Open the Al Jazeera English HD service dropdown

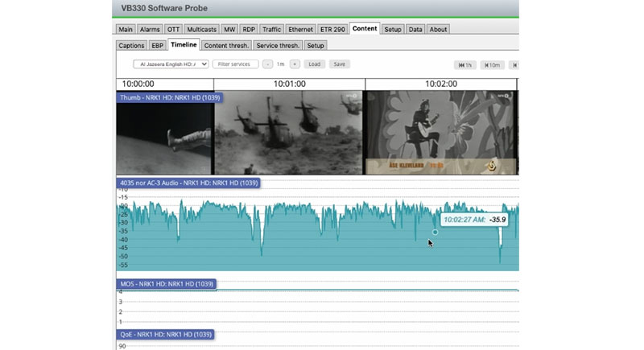[x=171, y=64]
